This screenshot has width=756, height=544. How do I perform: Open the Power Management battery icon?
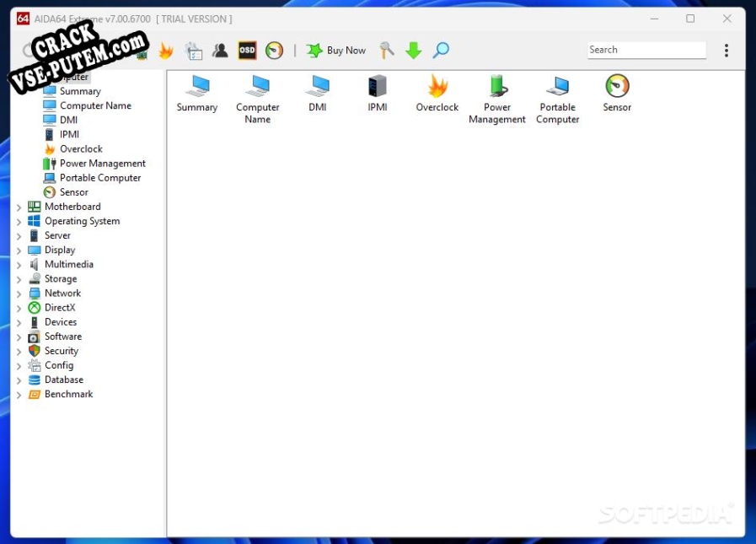coord(497,87)
